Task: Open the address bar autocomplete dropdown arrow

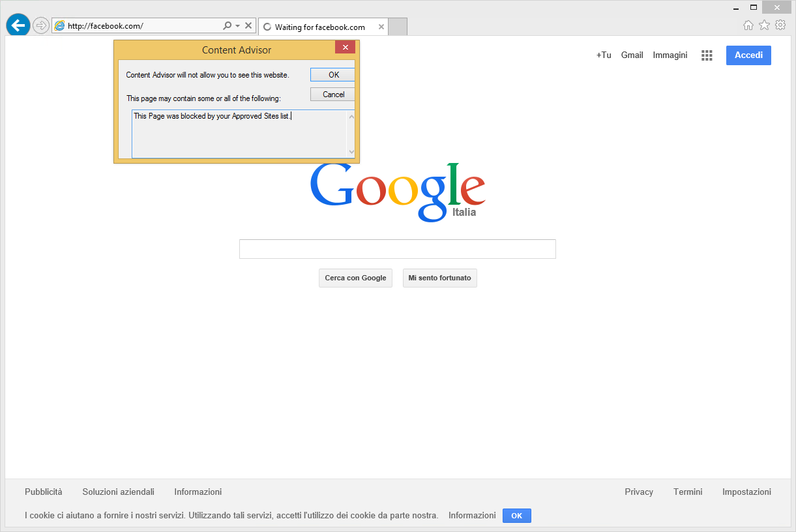Action: click(x=238, y=26)
